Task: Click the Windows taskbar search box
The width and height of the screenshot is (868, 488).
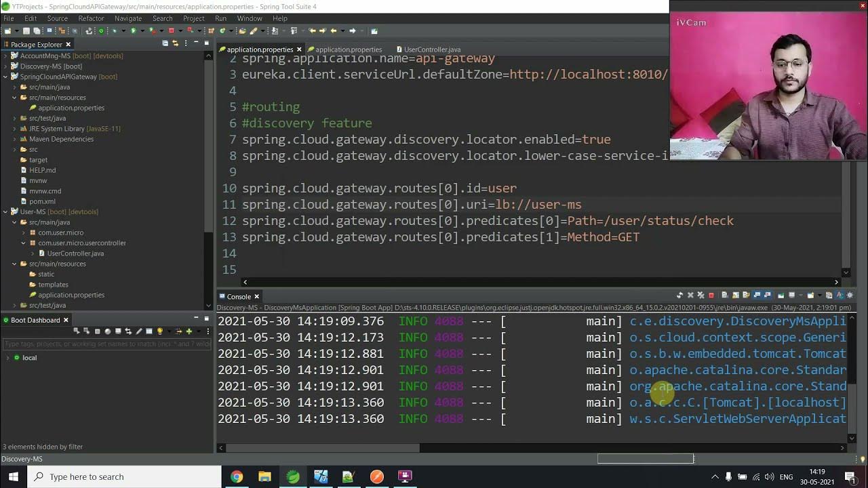Action: pos(124,476)
